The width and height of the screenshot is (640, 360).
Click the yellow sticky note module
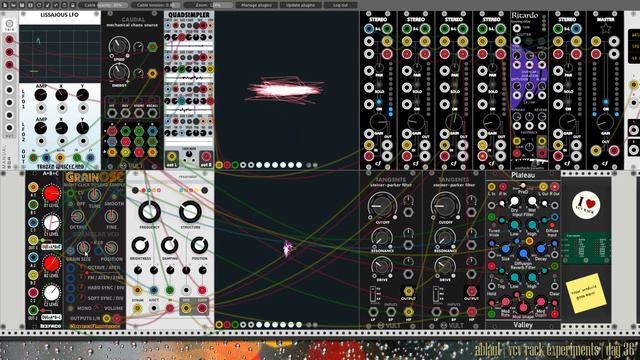click(586, 293)
